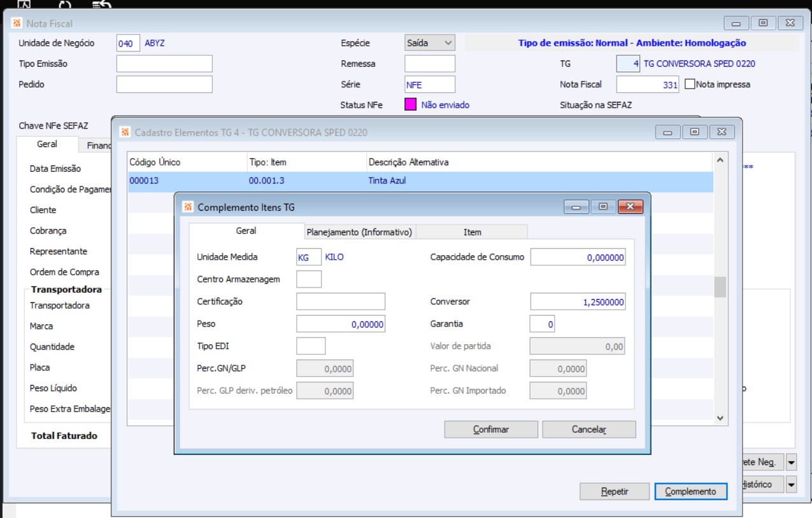Click the Nota Fiscal window app icon
Screen dimensions: 812x518
[17, 24]
